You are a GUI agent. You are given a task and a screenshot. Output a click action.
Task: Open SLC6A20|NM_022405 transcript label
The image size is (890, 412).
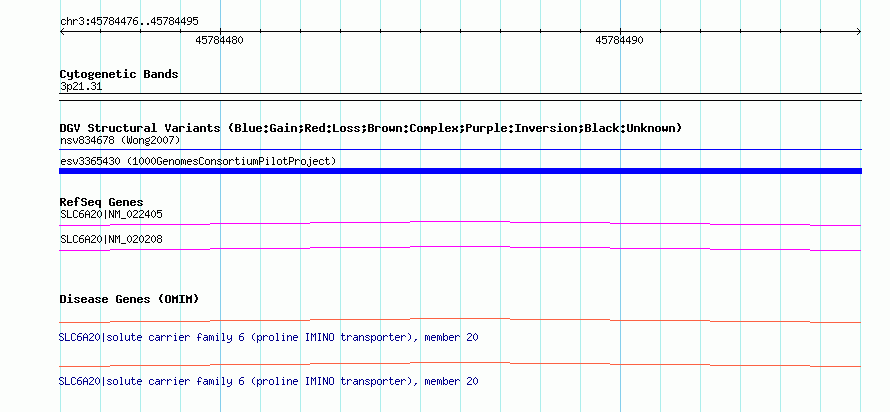tap(111, 215)
